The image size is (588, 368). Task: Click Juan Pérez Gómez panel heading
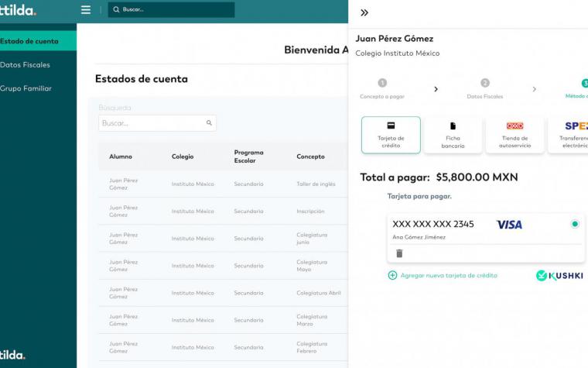[394, 39]
